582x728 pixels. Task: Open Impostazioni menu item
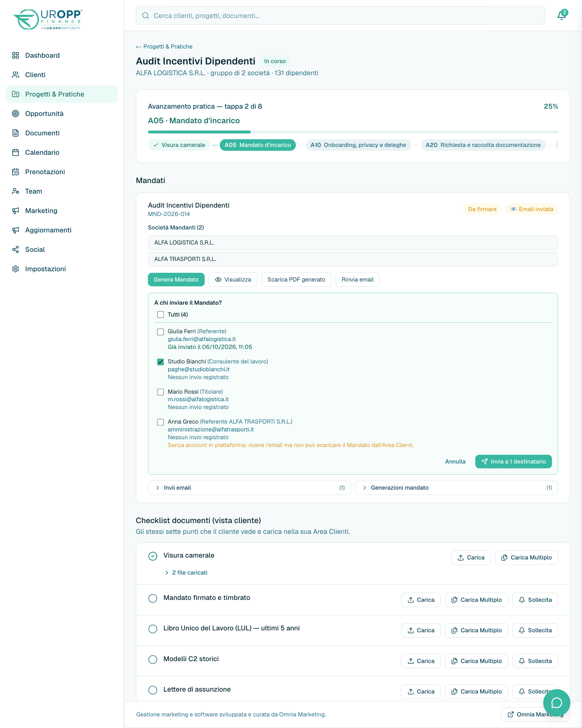[x=62, y=269]
